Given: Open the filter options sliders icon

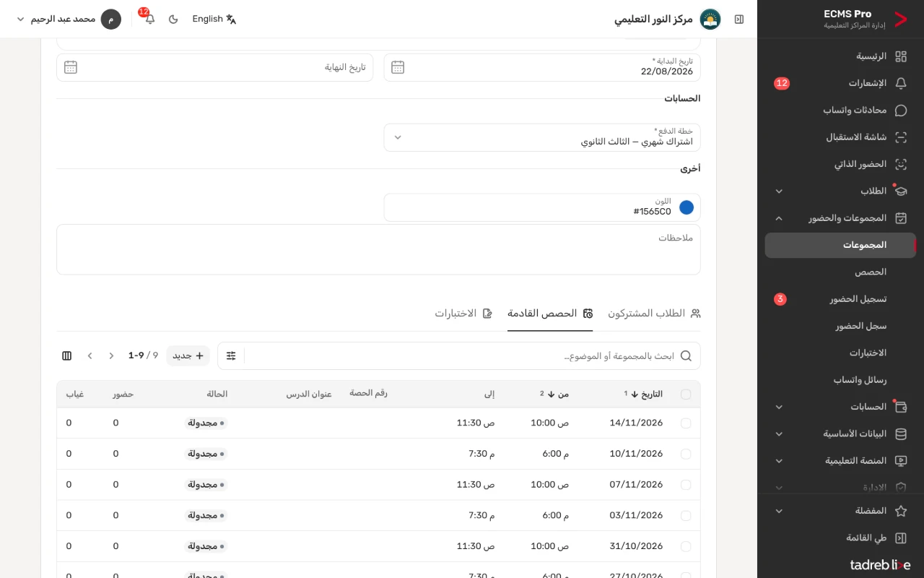Looking at the screenshot, I should (231, 355).
